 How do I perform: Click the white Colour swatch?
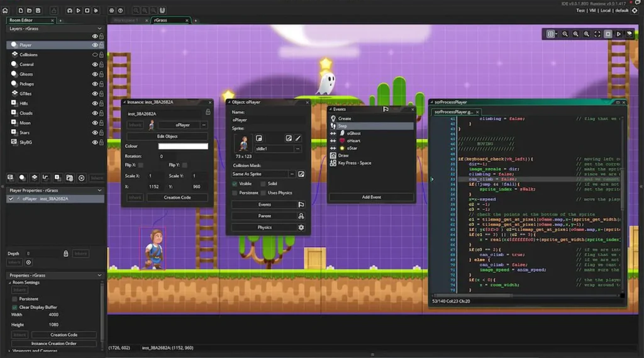pyautogui.click(x=182, y=147)
